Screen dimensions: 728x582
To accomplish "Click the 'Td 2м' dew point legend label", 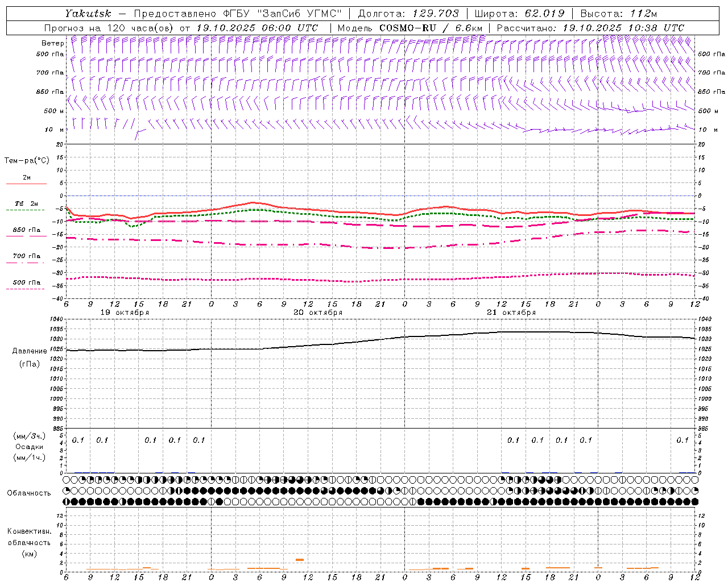I will click(x=26, y=203).
